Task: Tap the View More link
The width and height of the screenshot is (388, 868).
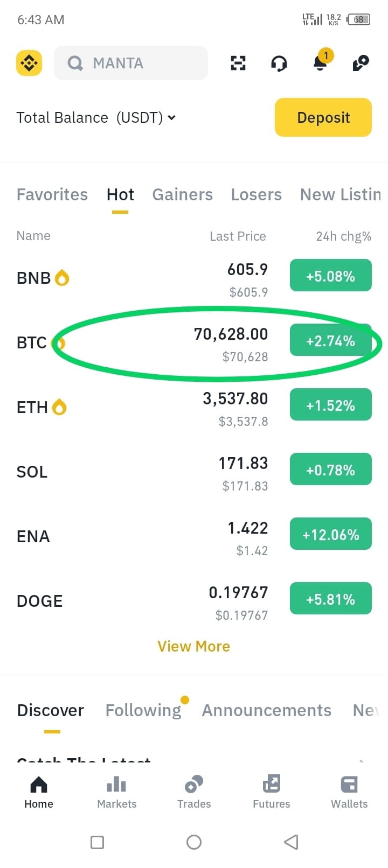Action: [194, 646]
